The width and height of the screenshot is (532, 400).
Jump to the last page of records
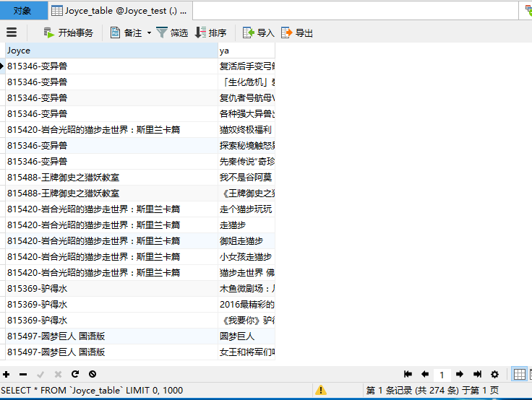pyautogui.click(x=477, y=374)
